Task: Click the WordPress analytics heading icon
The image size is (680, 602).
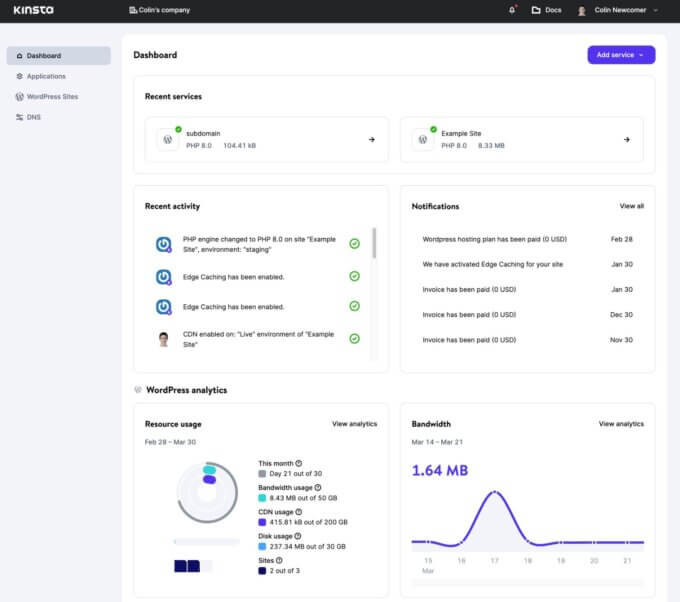Action: pyautogui.click(x=138, y=389)
